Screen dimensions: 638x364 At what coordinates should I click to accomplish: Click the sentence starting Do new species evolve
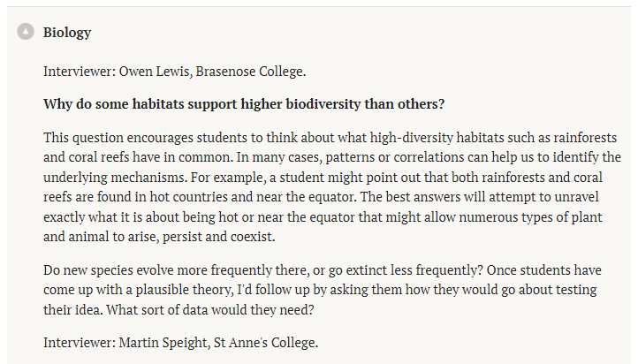(262, 270)
